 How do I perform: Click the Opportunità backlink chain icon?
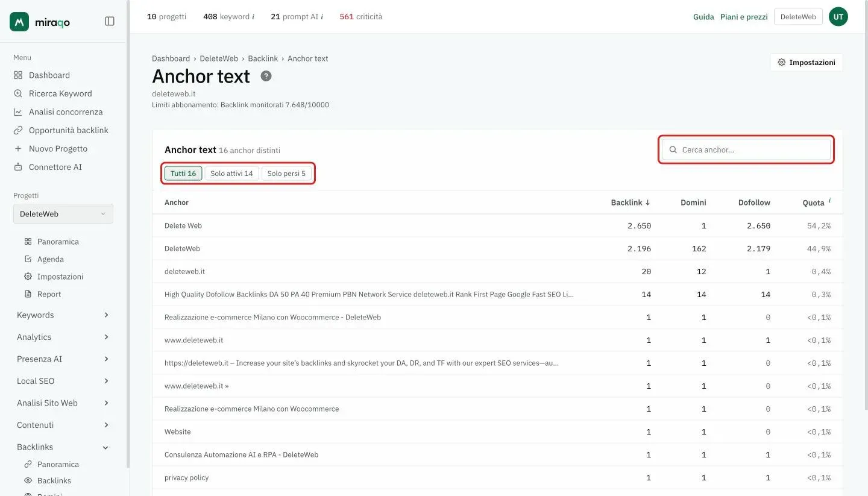click(x=18, y=130)
